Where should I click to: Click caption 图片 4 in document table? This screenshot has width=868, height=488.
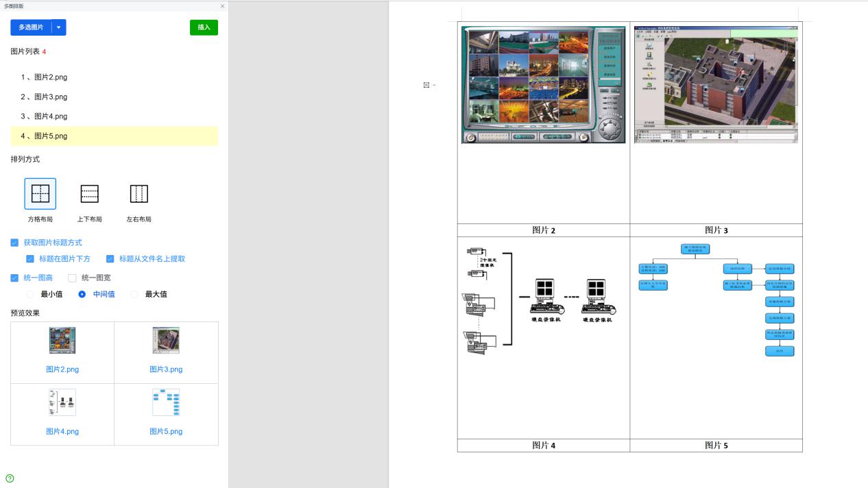coord(544,446)
